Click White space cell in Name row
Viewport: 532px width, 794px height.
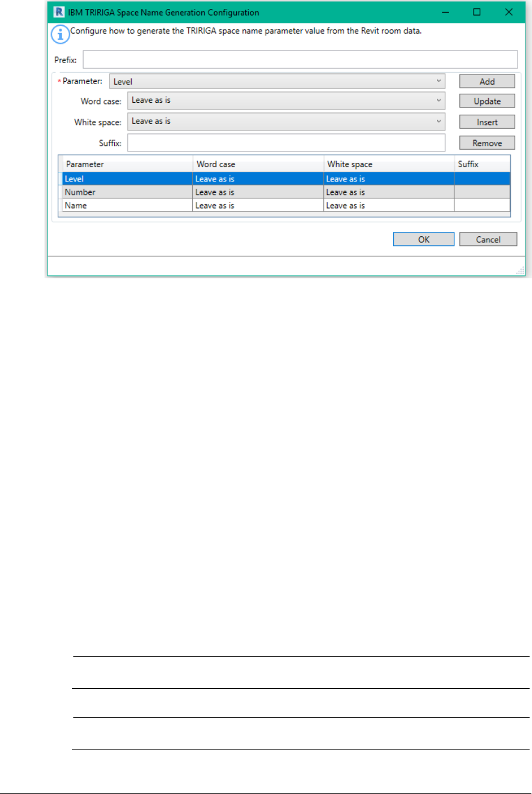pos(389,206)
